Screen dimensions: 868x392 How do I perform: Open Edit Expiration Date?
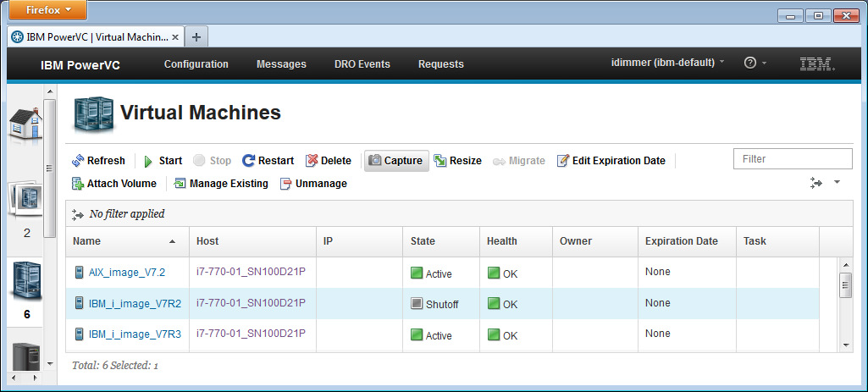click(x=611, y=161)
